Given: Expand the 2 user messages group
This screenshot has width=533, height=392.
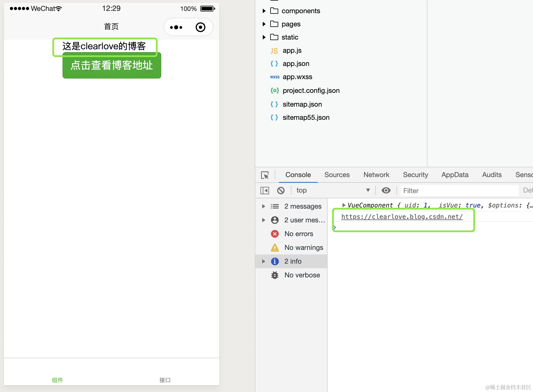Looking at the screenshot, I should [263, 220].
